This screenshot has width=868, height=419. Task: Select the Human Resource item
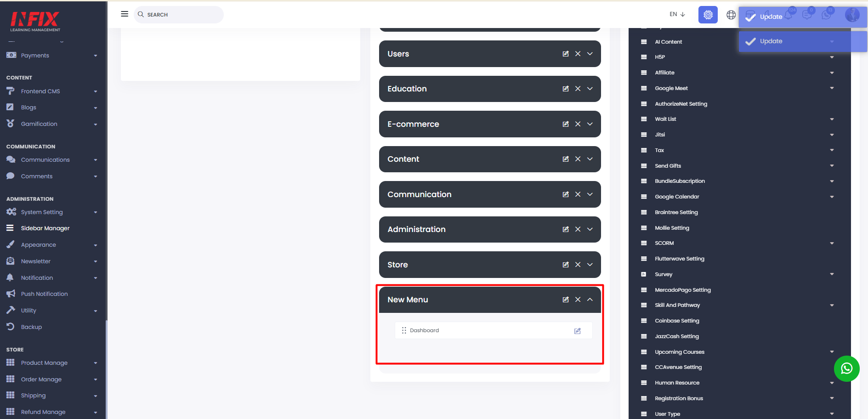click(x=677, y=383)
